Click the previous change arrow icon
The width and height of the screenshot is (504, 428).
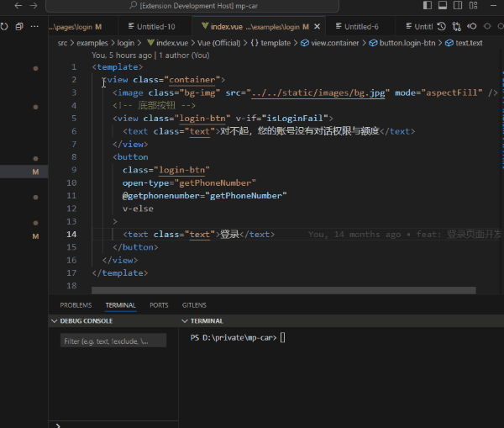click(x=470, y=27)
